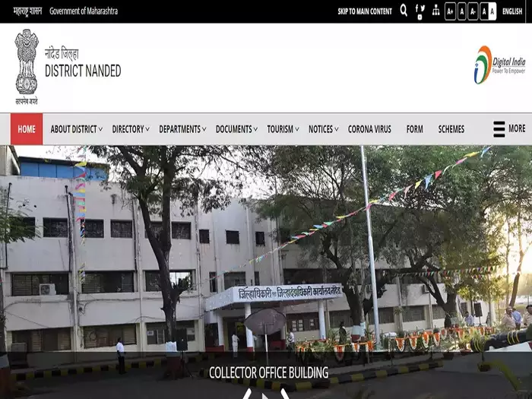
Task: Click the national emblem logo
Action: 27,67
